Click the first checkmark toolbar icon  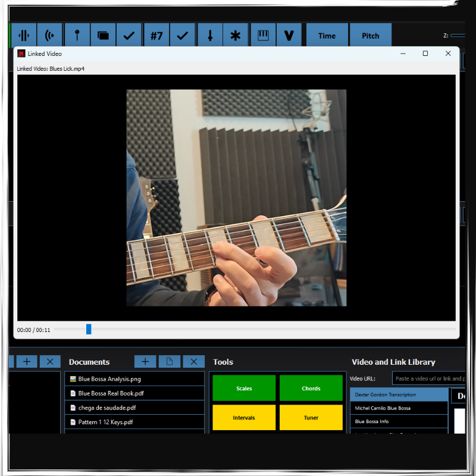[129, 35]
